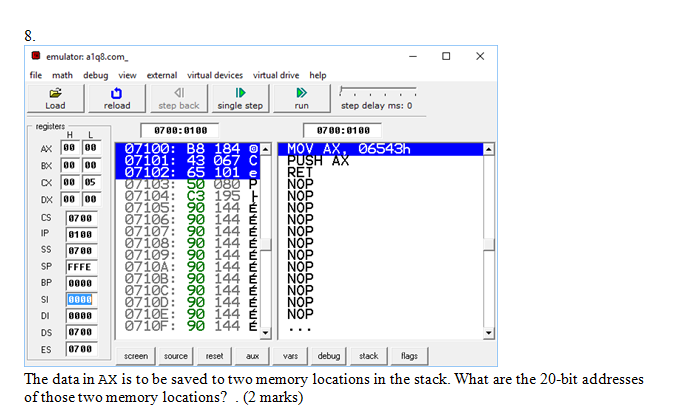Open the help menu
The image size is (679, 418).
click(x=317, y=75)
